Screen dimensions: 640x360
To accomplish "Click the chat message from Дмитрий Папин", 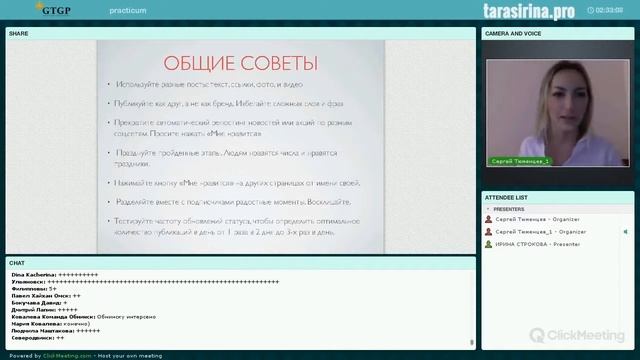I will tap(44, 310).
